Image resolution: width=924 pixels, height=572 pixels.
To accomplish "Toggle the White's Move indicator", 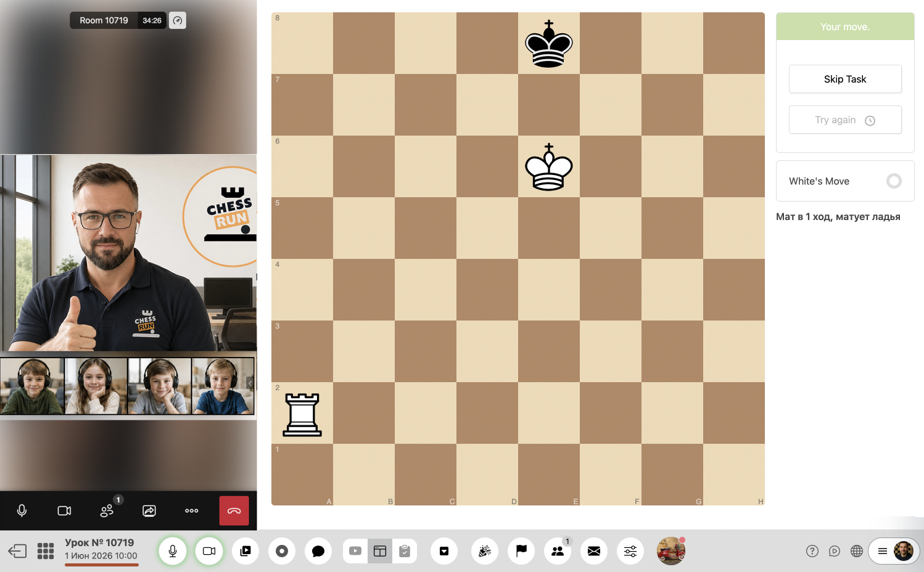I will [894, 181].
